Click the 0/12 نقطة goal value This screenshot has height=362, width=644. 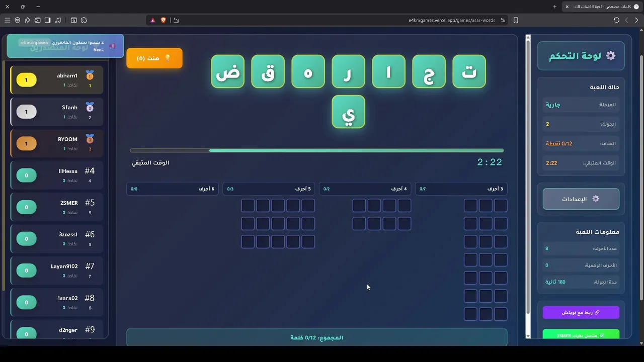click(x=559, y=143)
